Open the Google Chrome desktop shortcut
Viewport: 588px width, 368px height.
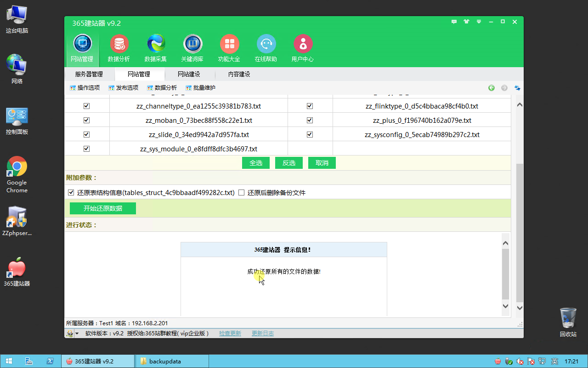click(x=17, y=174)
